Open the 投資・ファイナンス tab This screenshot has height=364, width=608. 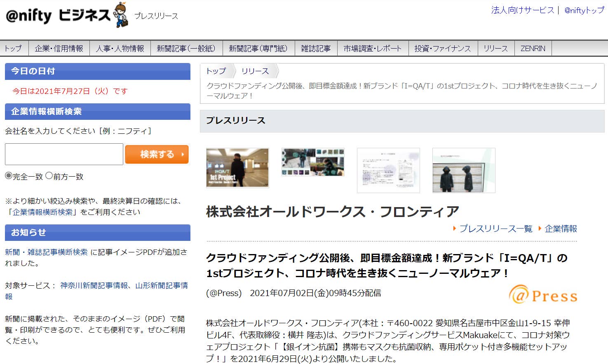443,49
